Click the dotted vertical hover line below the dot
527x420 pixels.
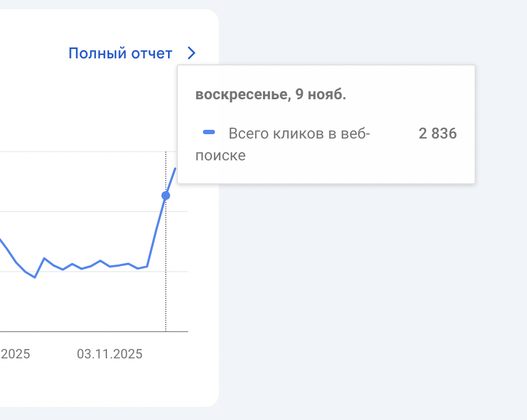tap(166, 273)
